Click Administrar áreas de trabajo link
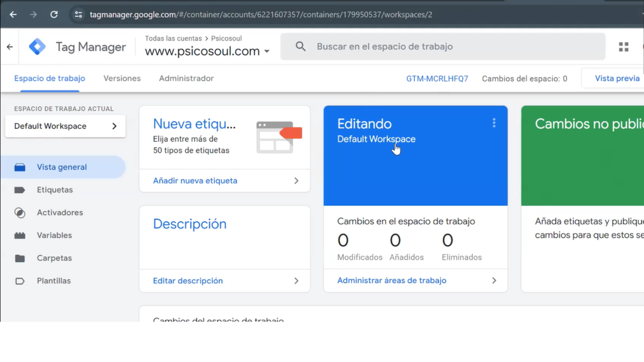 pyautogui.click(x=392, y=280)
